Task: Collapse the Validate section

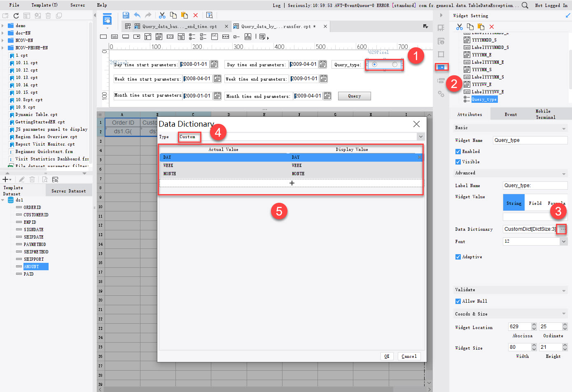Action: pos(564,291)
